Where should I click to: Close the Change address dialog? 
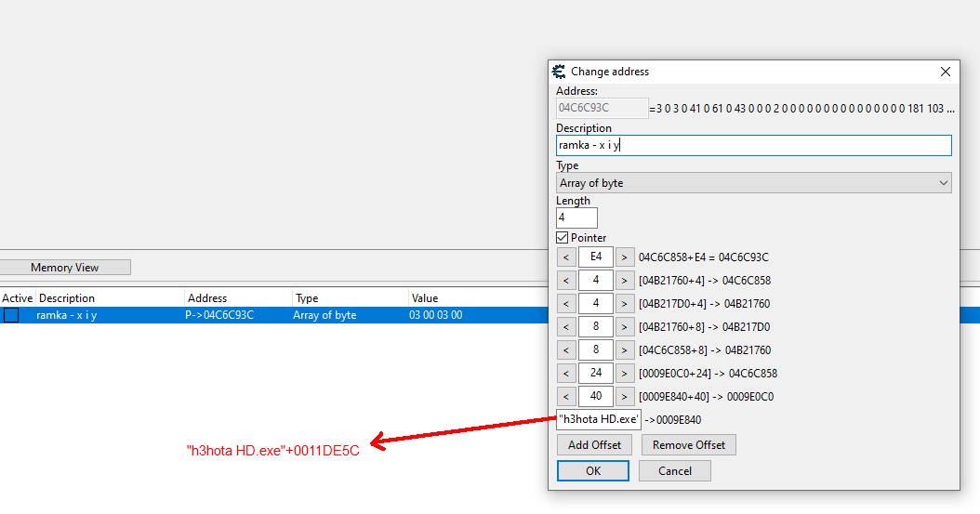click(946, 72)
